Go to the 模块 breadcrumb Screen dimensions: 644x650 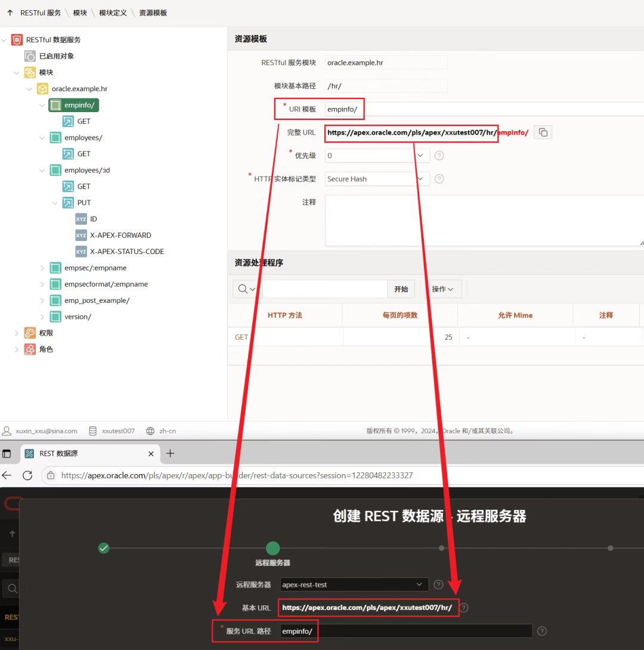80,13
